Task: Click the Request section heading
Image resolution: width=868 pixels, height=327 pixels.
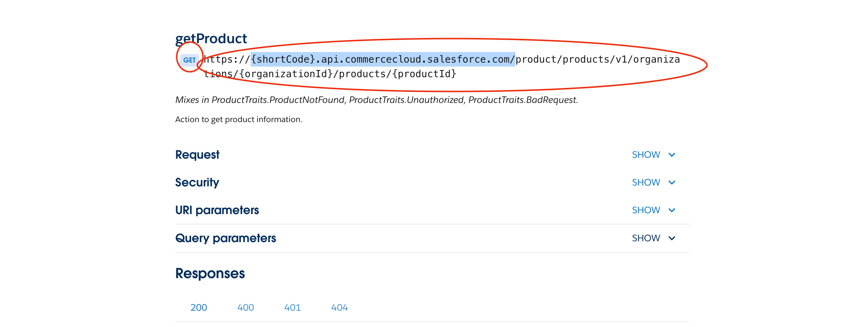Action: [197, 155]
